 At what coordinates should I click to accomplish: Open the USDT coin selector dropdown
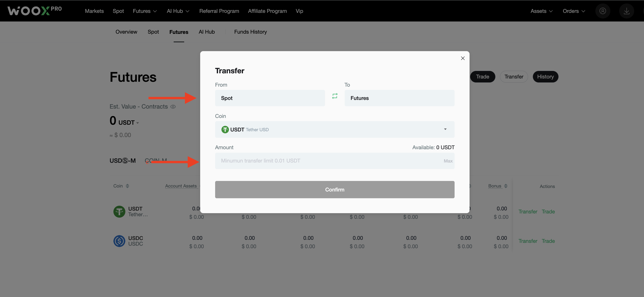pyautogui.click(x=335, y=130)
